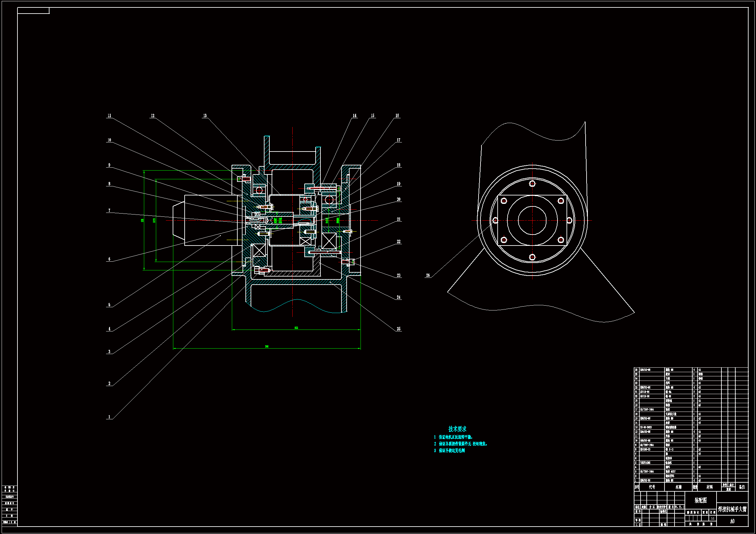Click the 焊接机械手大臂 title text

point(732,509)
